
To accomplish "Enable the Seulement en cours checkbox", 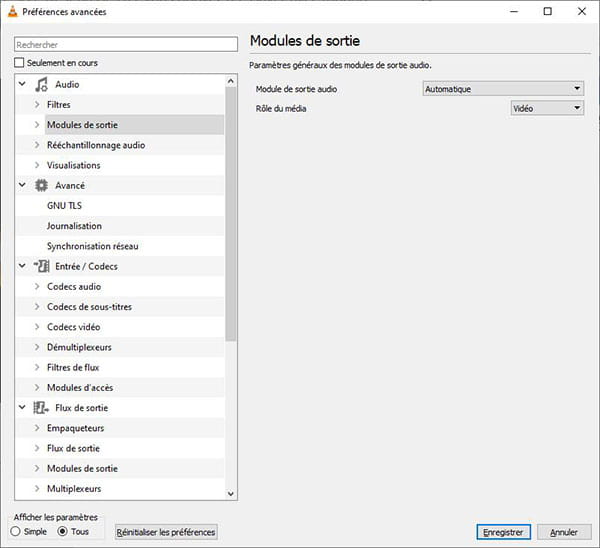I will coord(19,63).
